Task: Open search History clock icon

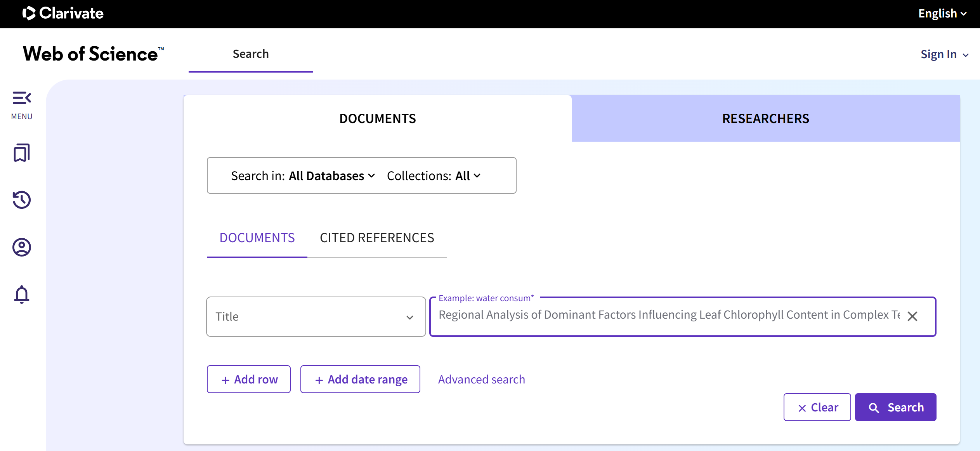Action: 22,200
